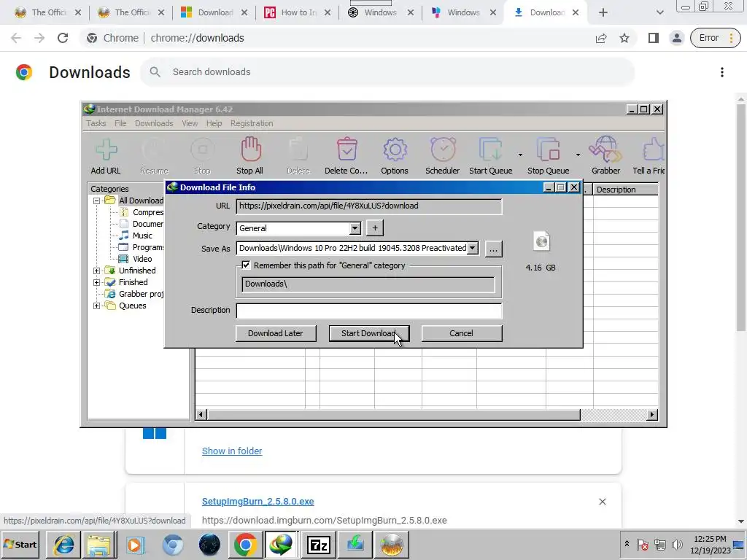Open the Downloads menu in IDM

(x=154, y=123)
